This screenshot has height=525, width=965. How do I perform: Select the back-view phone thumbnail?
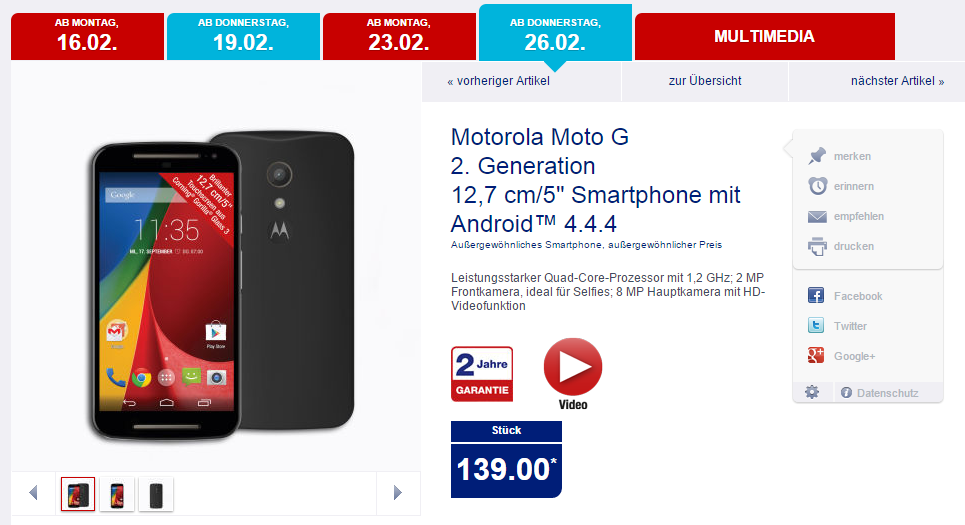pyautogui.click(x=156, y=494)
